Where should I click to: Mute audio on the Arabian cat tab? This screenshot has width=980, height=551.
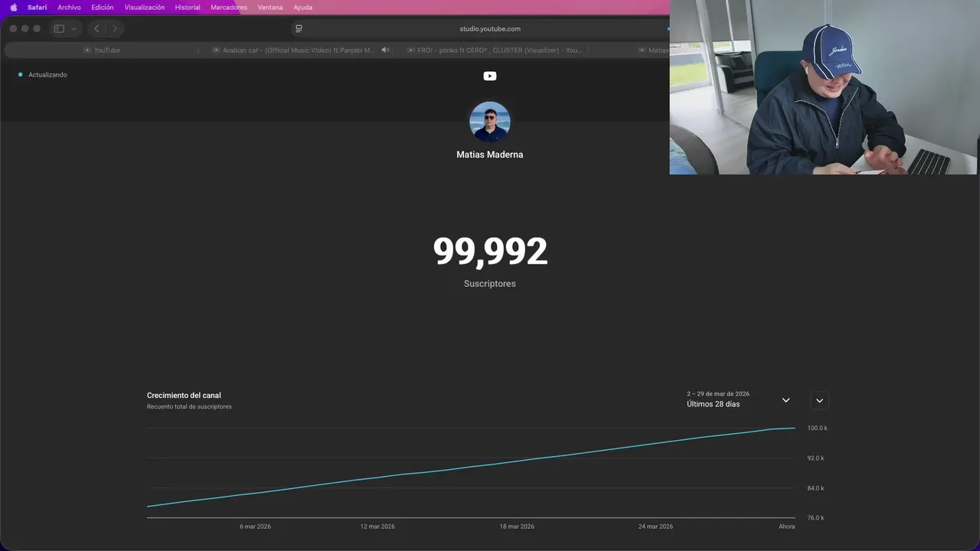[385, 50]
